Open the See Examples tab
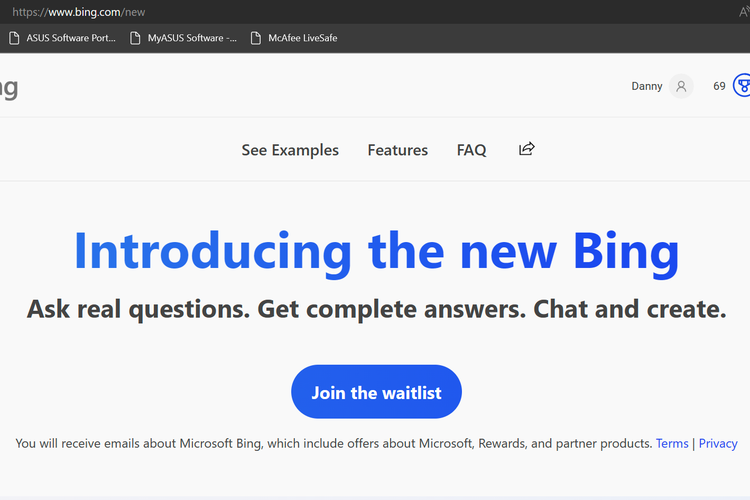 coord(290,150)
